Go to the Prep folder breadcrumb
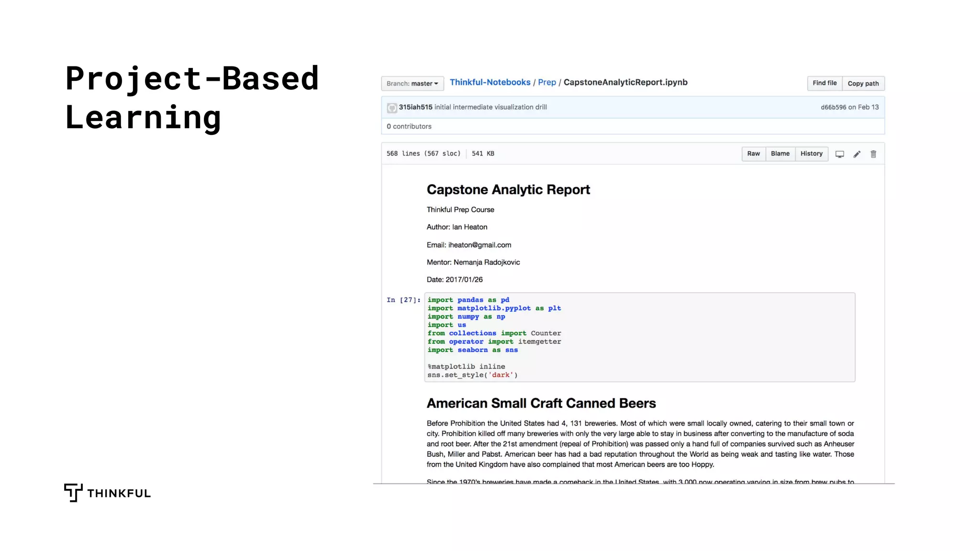The width and height of the screenshot is (980, 551). click(x=546, y=82)
